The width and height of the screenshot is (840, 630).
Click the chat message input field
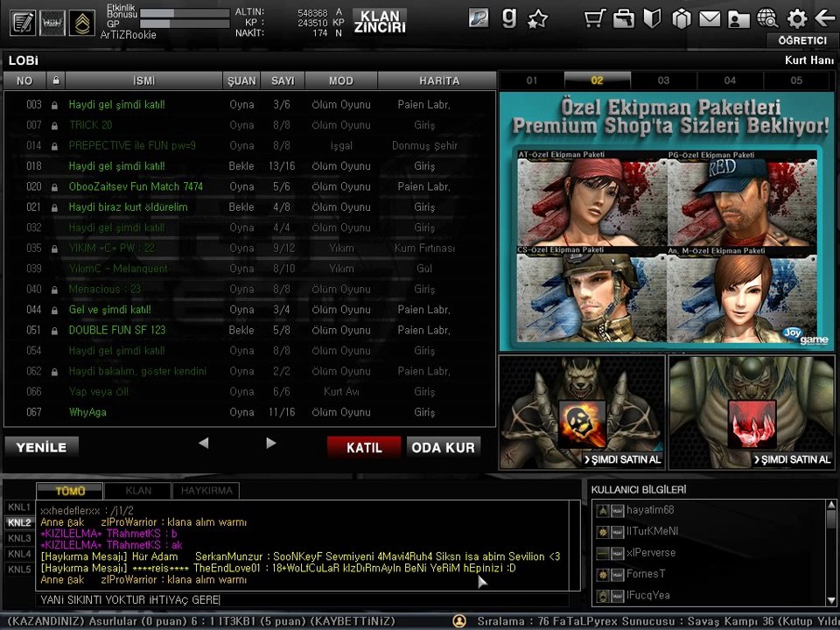pyautogui.click(x=303, y=600)
